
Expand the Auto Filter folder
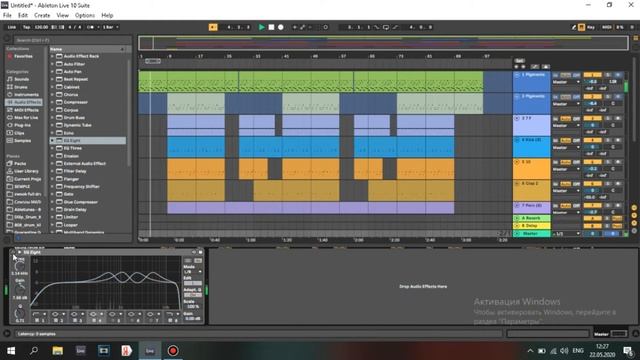52,64
